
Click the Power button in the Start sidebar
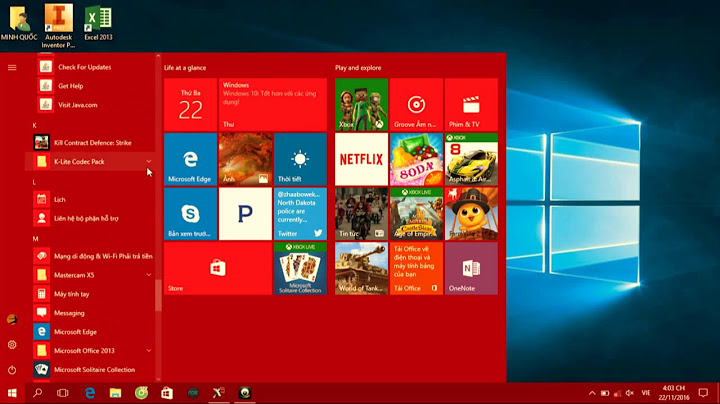click(12, 370)
